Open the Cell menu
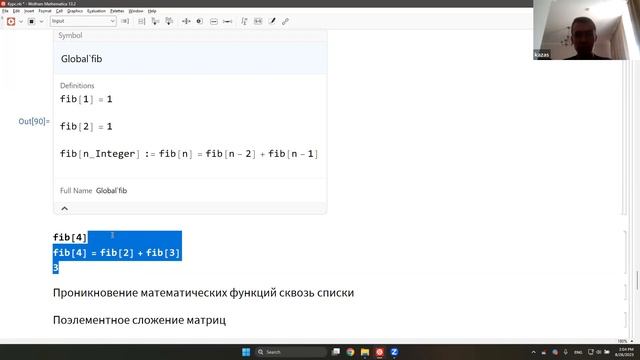This screenshot has height=360, width=640. coord(59,11)
